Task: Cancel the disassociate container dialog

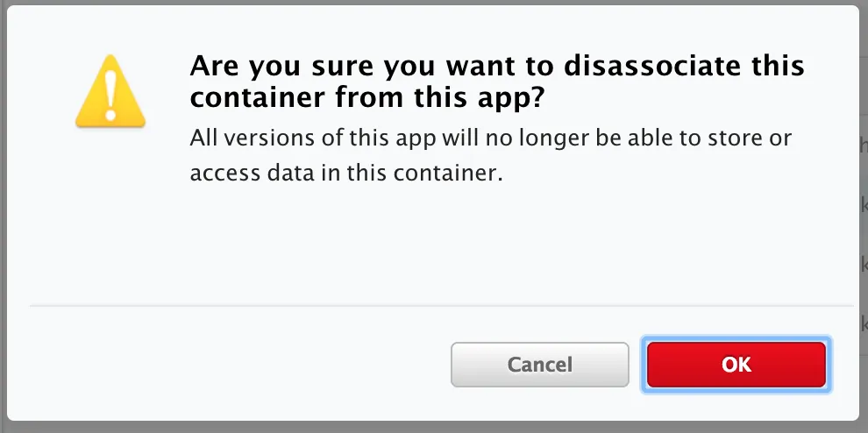Action: pos(539,365)
